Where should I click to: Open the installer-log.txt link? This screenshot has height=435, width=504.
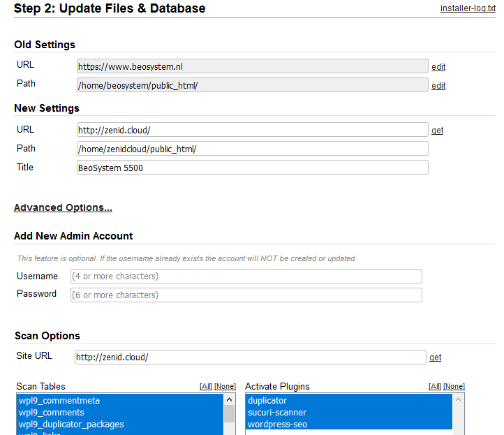coord(468,8)
